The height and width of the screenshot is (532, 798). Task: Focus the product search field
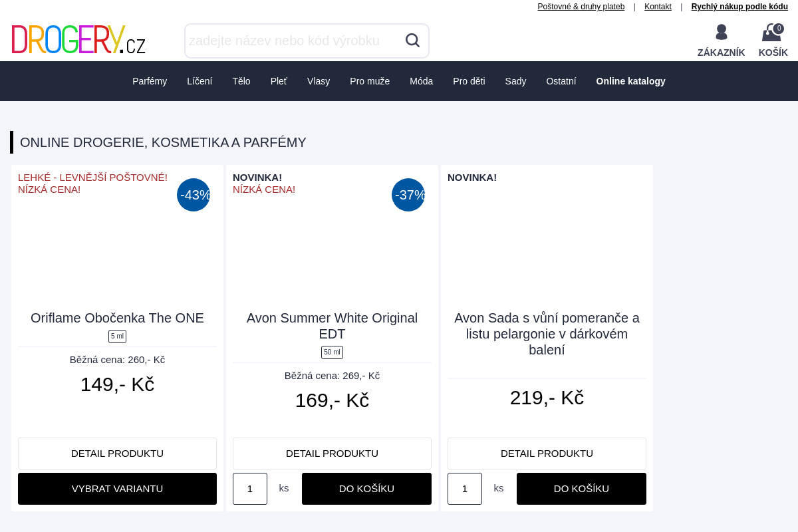[x=293, y=41]
